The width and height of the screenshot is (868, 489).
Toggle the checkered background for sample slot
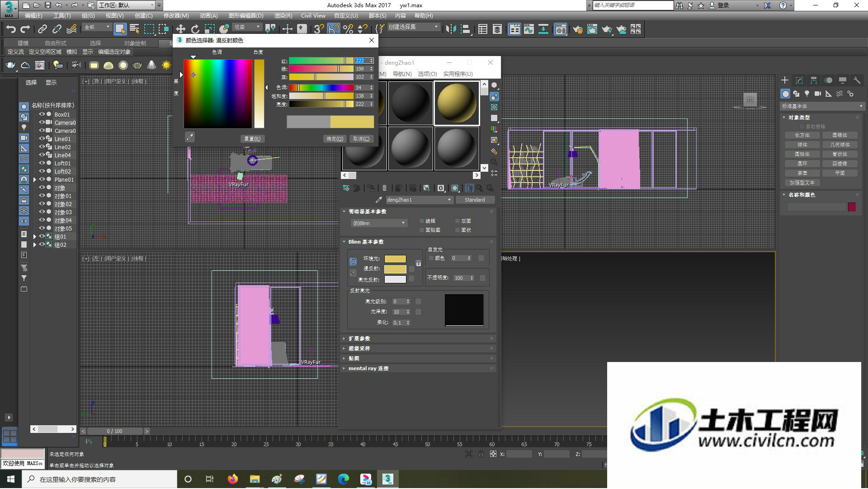pyautogui.click(x=494, y=107)
